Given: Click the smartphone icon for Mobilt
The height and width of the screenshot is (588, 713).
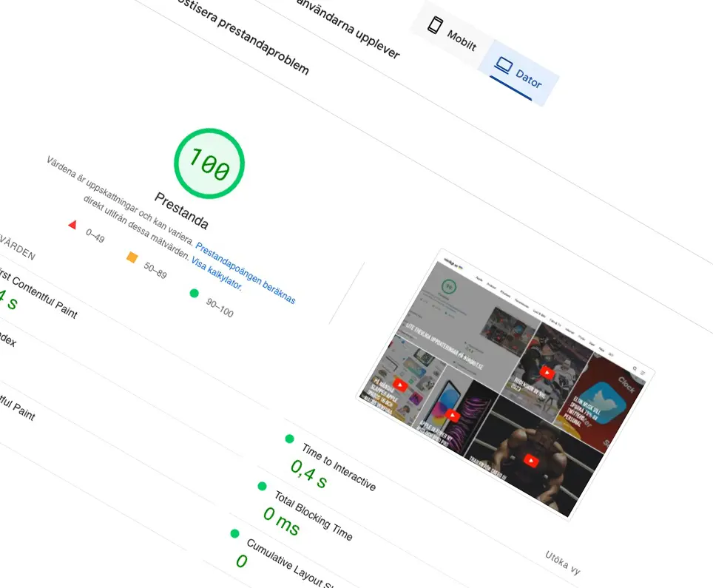Looking at the screenshot, I should (x=436, y=25).
